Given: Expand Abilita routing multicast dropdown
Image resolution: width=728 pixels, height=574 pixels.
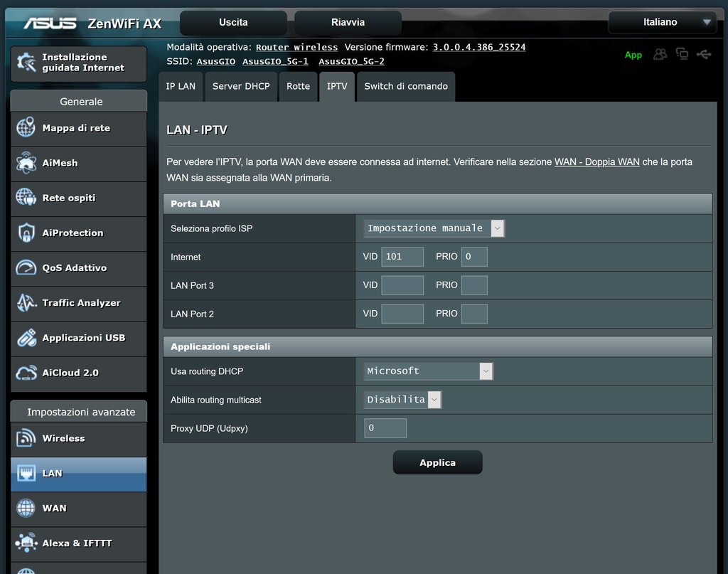Looking at the screenshot, I should click(402, 400).
